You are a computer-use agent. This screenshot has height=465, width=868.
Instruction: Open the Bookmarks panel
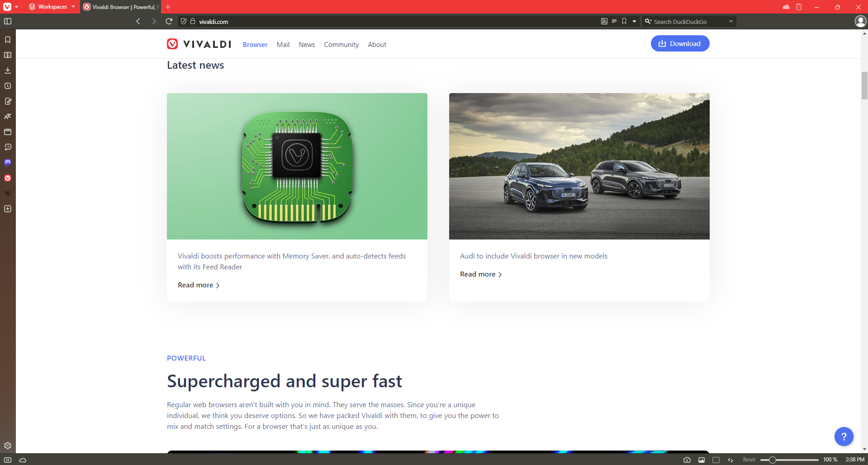[x=7, y=39]
